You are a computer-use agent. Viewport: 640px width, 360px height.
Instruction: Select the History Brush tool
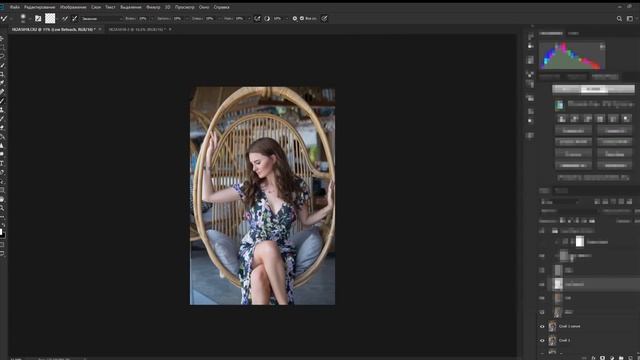[2, 119]
